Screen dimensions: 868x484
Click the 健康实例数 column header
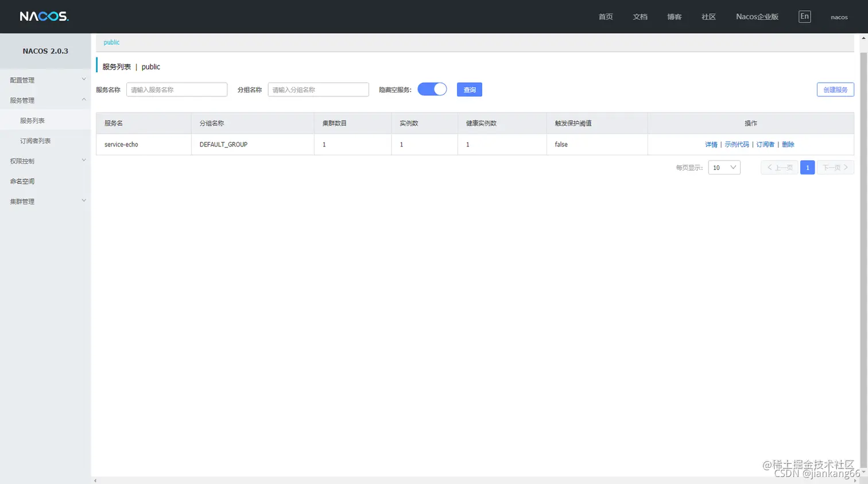502,123
